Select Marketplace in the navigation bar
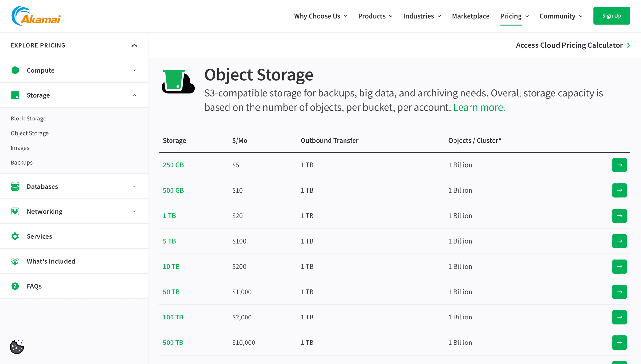Image resolution: width=641 pixels, height=364 pixels. point(470,16)
